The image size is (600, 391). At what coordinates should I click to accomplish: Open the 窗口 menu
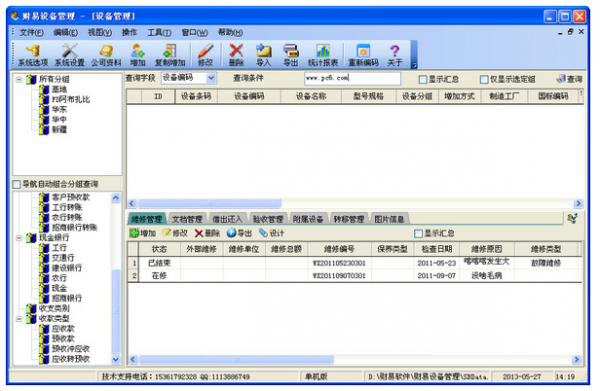194,33
